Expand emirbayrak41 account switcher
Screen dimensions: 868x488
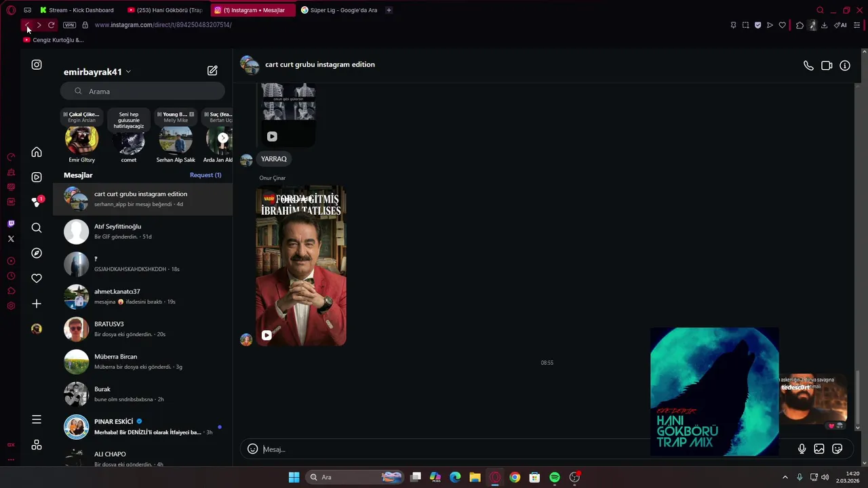[x=97, y=72]
